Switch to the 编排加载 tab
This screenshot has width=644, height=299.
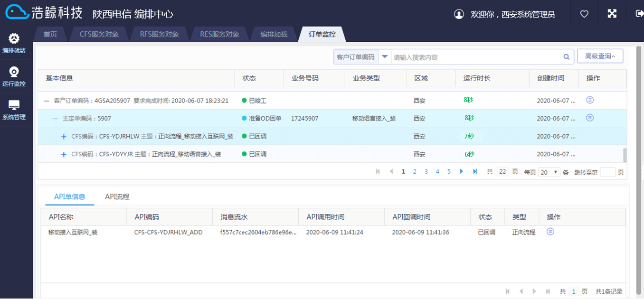point(274,34)
